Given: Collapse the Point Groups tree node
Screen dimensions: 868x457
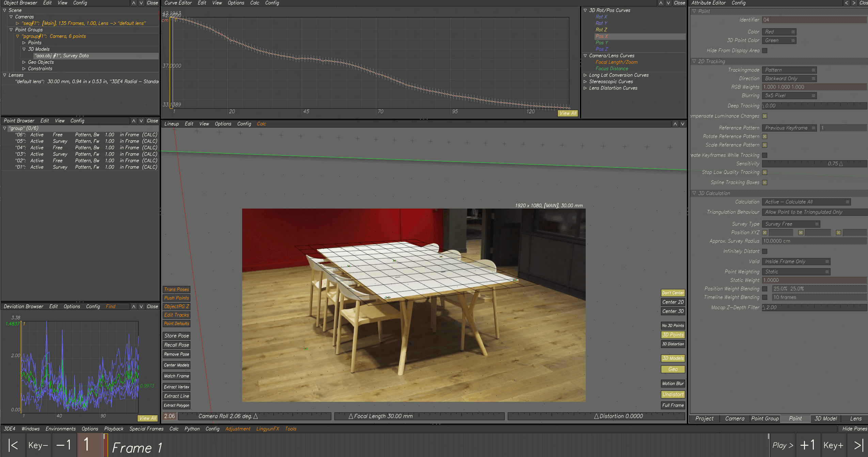Looking at the screenshot, I should [11, 30].
